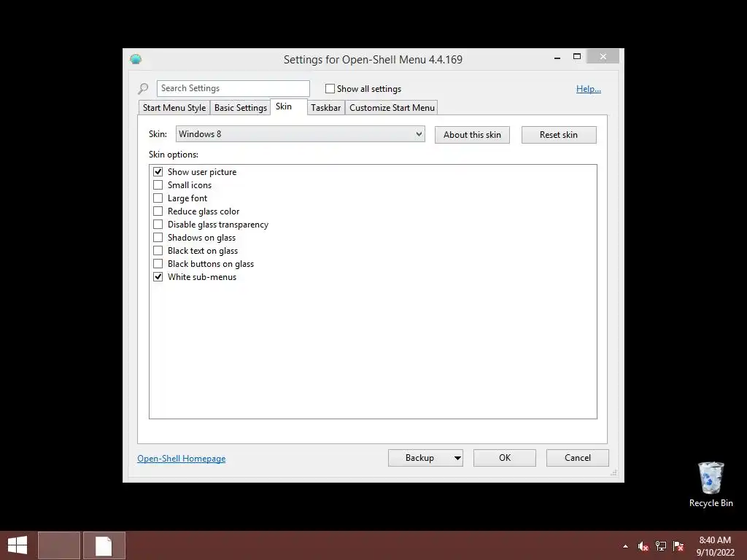The image size is (747, 560).
Task: Enable Black buttons on glass
Action: (x=158, y=263)
